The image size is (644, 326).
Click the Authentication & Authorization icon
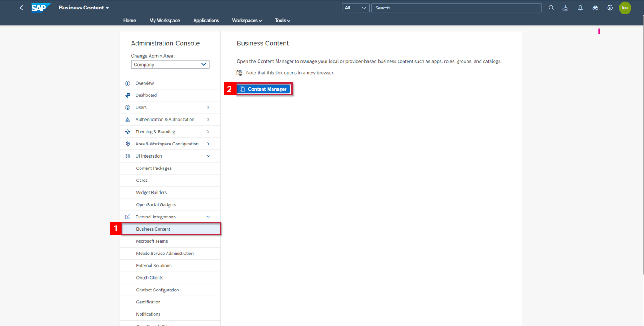127,120
